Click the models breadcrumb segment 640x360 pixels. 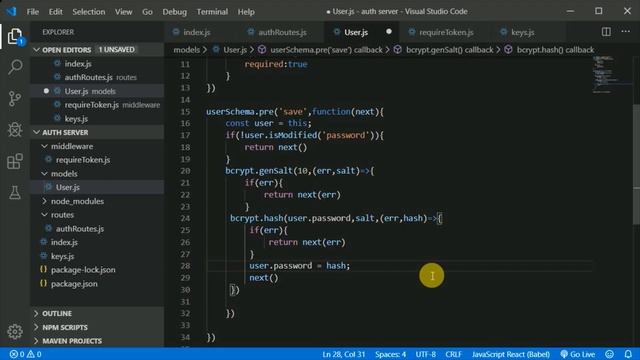point(187,49)
